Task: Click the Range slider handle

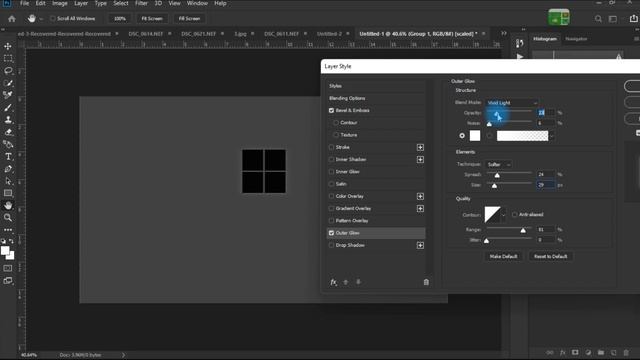Action: pos(523,231)
